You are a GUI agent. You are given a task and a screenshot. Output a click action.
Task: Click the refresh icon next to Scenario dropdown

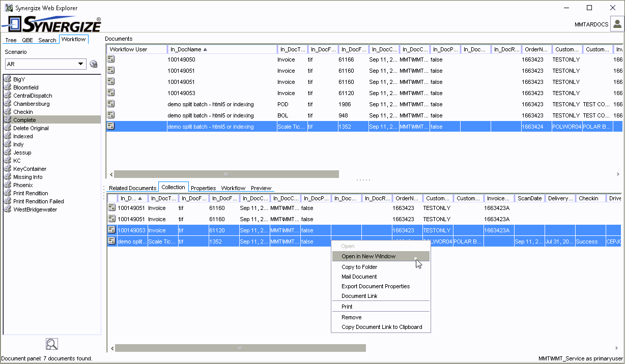[x=94, y=64]
